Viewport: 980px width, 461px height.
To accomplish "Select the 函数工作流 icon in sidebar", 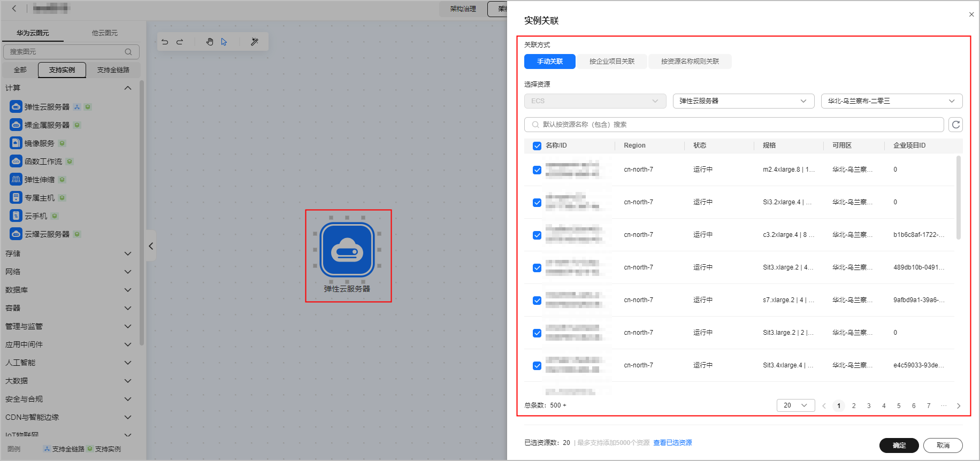I will tap(16, 162).
